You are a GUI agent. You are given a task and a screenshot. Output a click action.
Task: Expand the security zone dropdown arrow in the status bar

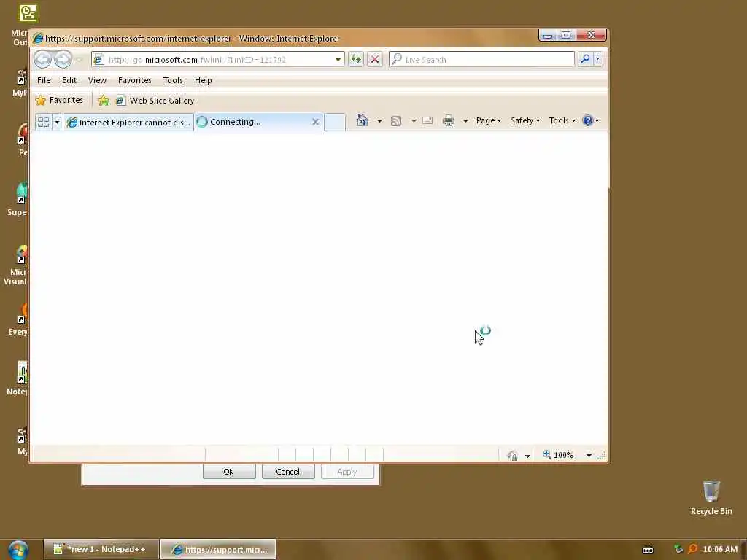527,456
